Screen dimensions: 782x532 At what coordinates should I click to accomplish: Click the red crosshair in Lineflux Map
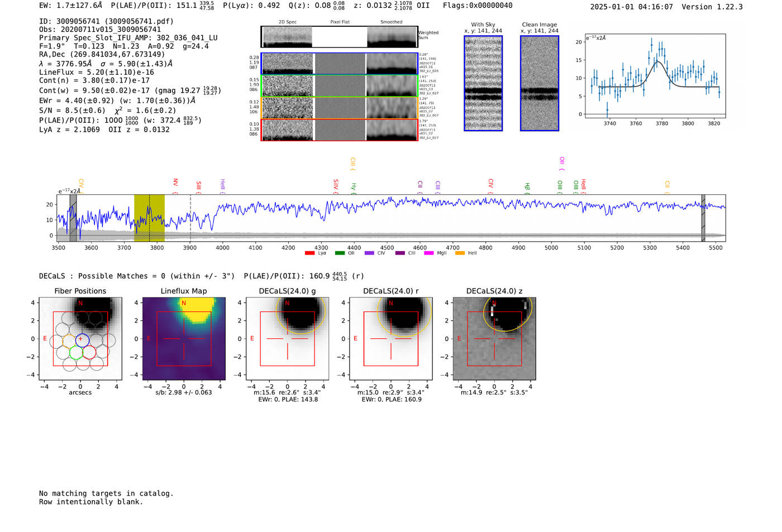pyautogui.click(x=184, y=339)
